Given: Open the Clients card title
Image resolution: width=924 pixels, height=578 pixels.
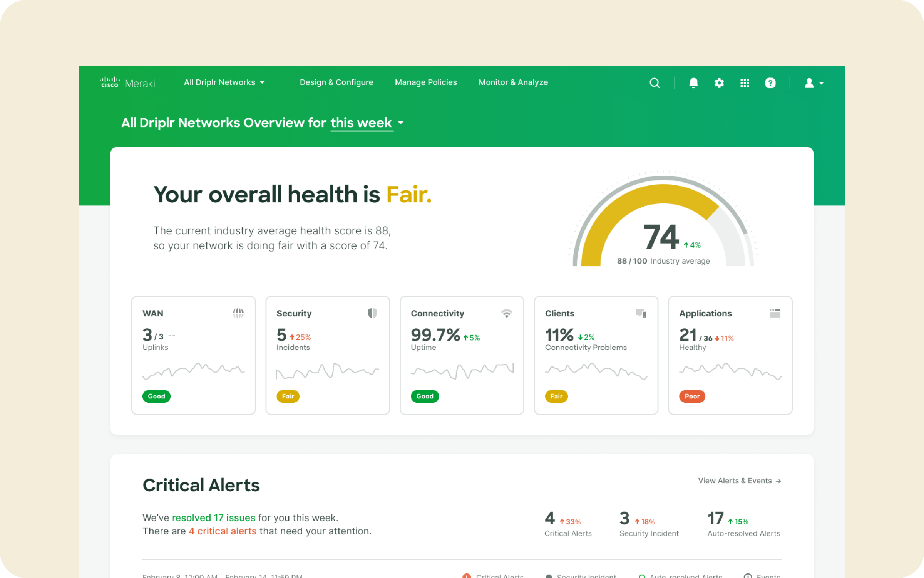Looking at the screenshot, I should [559, 314].
